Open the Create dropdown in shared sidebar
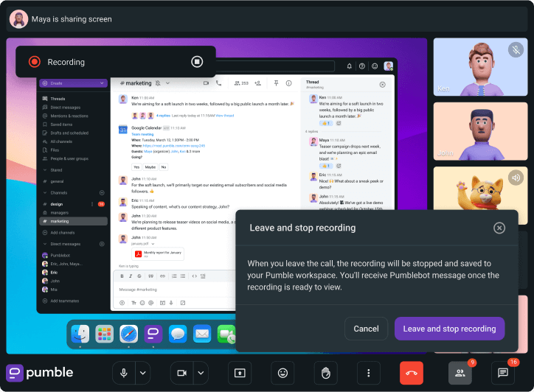The width and height of the screenshot is (534, 392). pos(73,83)
